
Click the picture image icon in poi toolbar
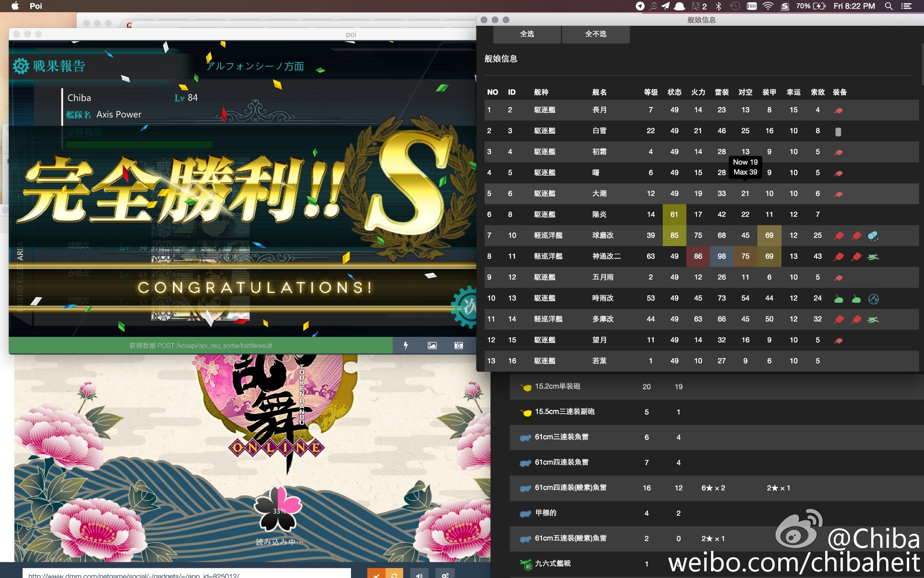[x=432, y=345]
